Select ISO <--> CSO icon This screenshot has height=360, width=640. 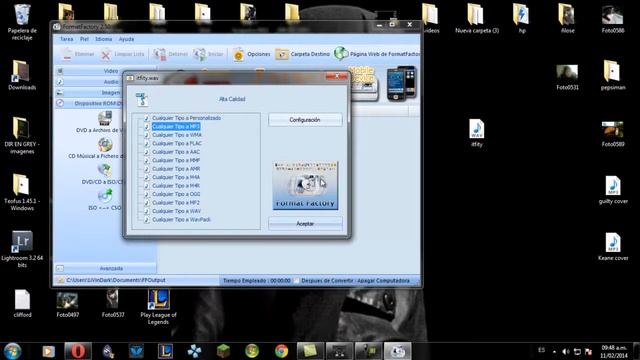pyautogui.click(x=105, y=196)
